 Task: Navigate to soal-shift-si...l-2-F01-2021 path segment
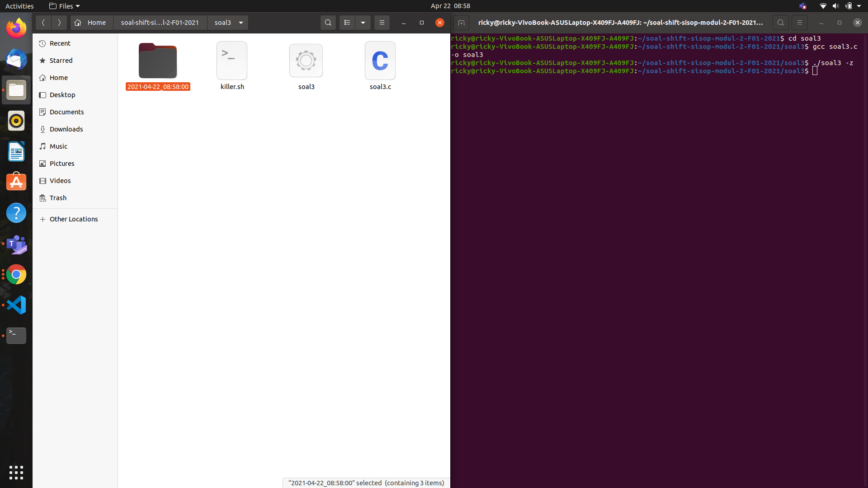click(160, 23)
